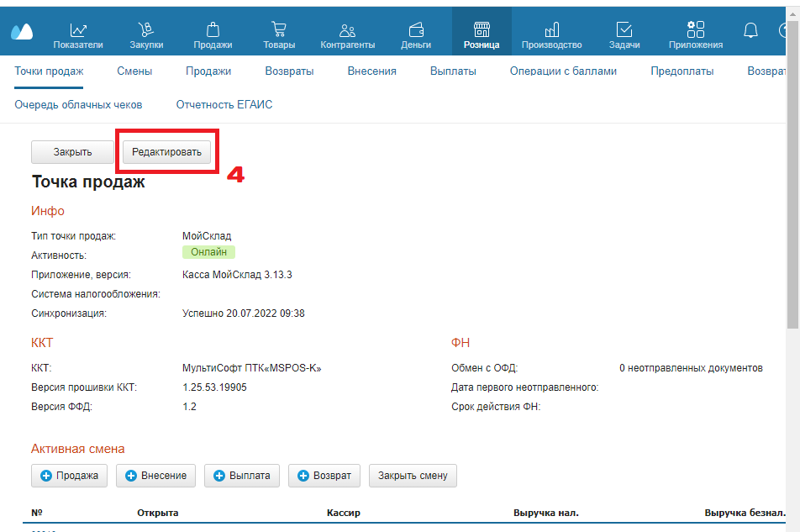Open the Задачи checkmark icon
The width and height of the screenshot is (800, 532).
pos(624,31)
